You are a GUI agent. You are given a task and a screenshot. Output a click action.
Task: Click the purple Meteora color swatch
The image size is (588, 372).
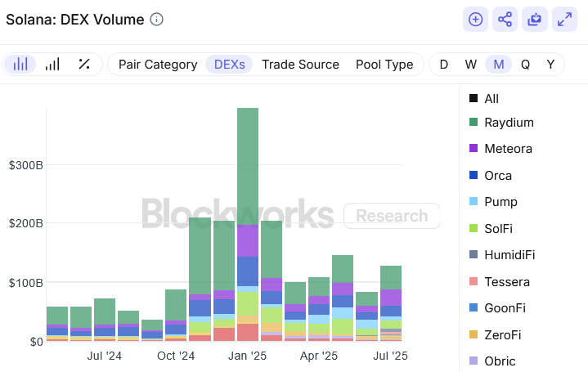(474, 148)
